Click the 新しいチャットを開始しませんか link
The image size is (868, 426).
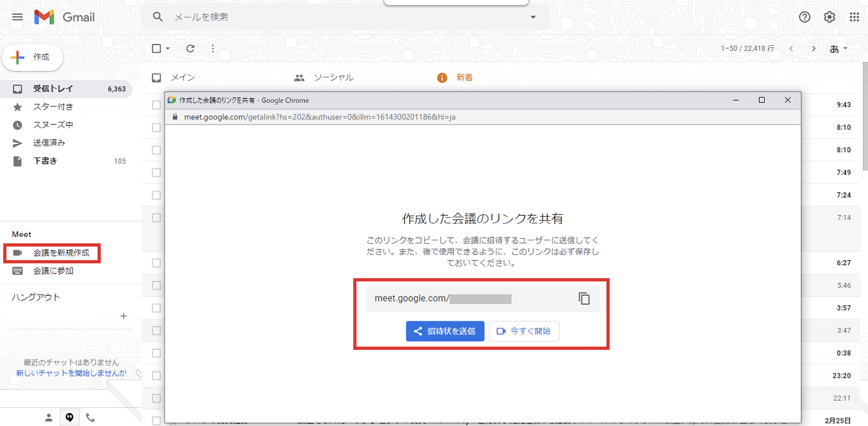tap(71, 372)
